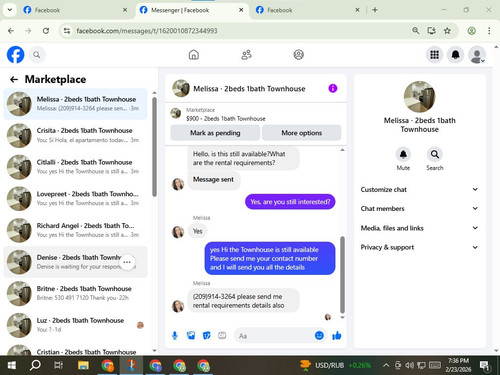
Task: Open the Friends icon in top nav
Action: (x=246, y=55)
